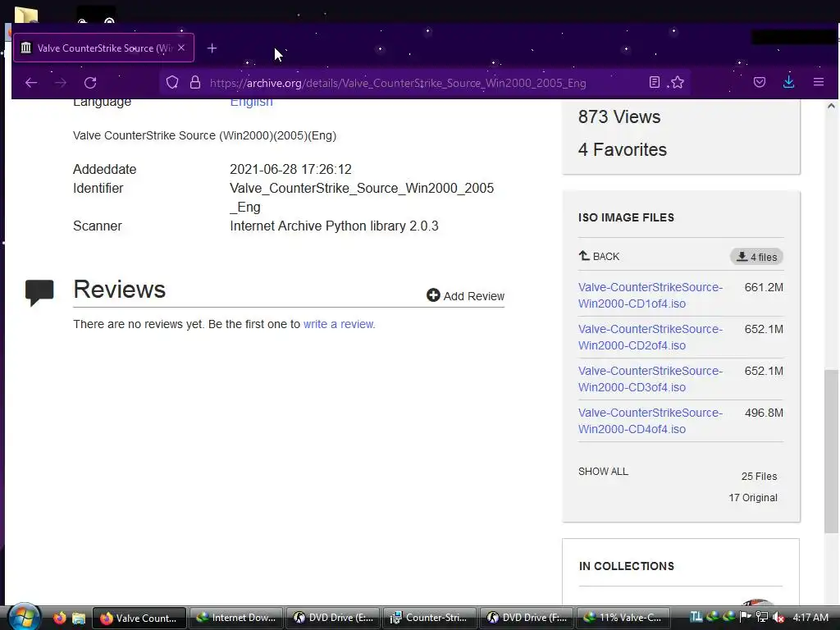Download the CD1of4.iso file
The height and width of the screenshot is (630, 840).
pos(651,295)
